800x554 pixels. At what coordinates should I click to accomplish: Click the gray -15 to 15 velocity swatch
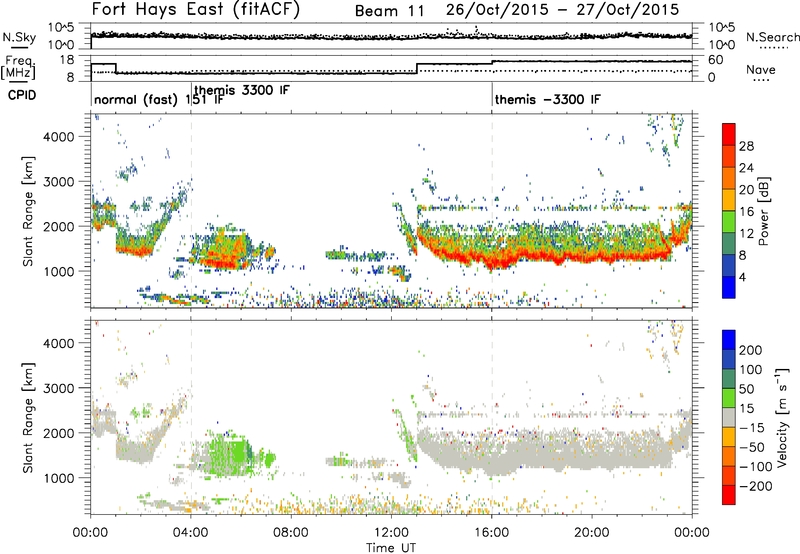point(729,418)
